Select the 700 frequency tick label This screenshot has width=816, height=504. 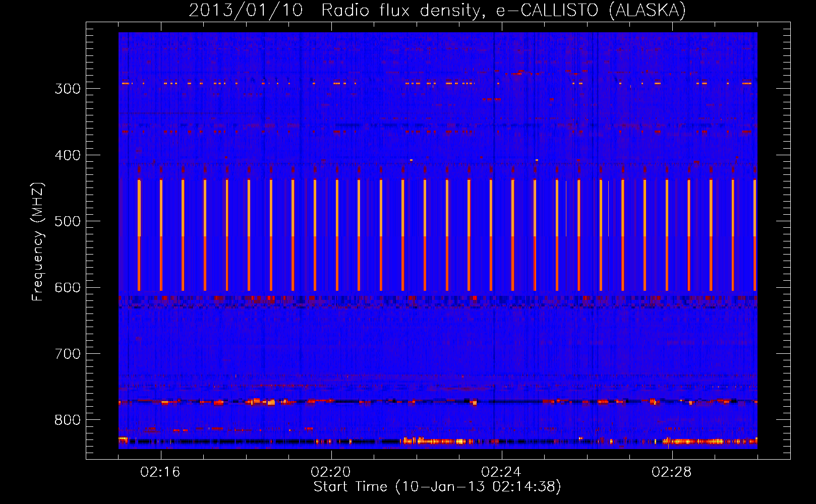(68, 354)
